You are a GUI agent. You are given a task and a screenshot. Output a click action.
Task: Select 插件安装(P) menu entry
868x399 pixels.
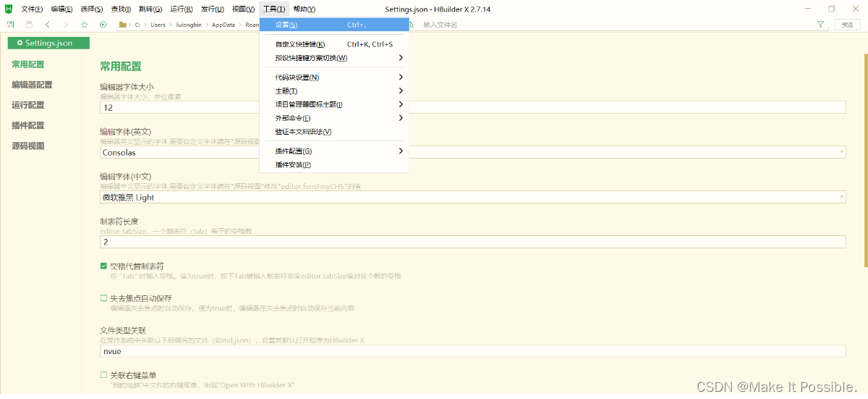click(x=334, y=165)
